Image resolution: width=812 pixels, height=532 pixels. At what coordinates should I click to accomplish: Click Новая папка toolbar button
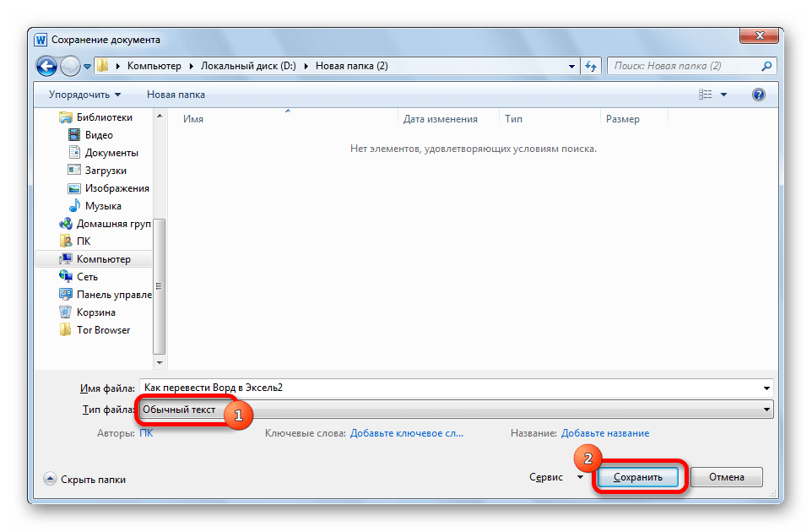tap(176, 95)
